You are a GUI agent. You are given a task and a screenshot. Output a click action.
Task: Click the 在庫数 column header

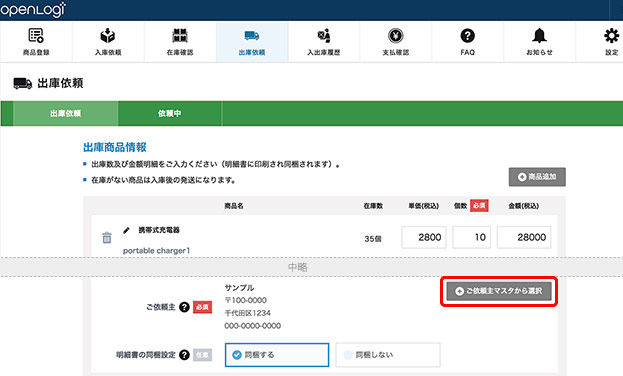(x=373, y=206)
